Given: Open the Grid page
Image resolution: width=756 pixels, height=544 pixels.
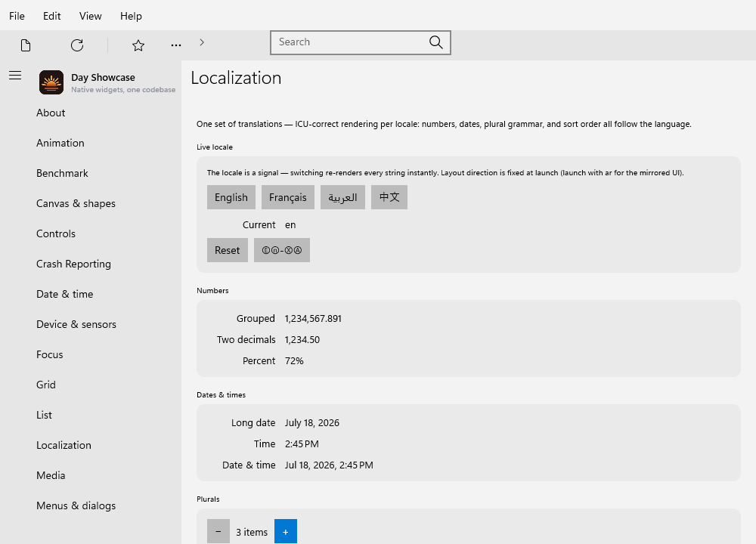Looking at the screenshot, I should click(x=46, y=385).
